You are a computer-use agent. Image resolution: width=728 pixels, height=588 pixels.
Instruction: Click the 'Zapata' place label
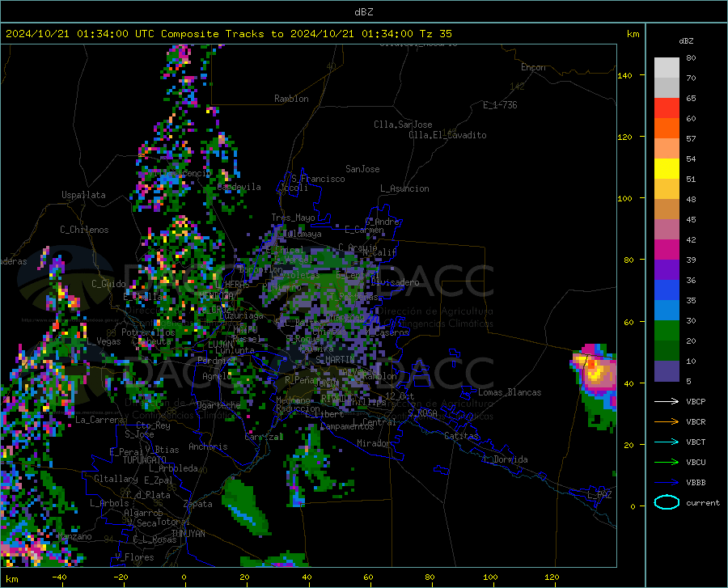(198, 504)
